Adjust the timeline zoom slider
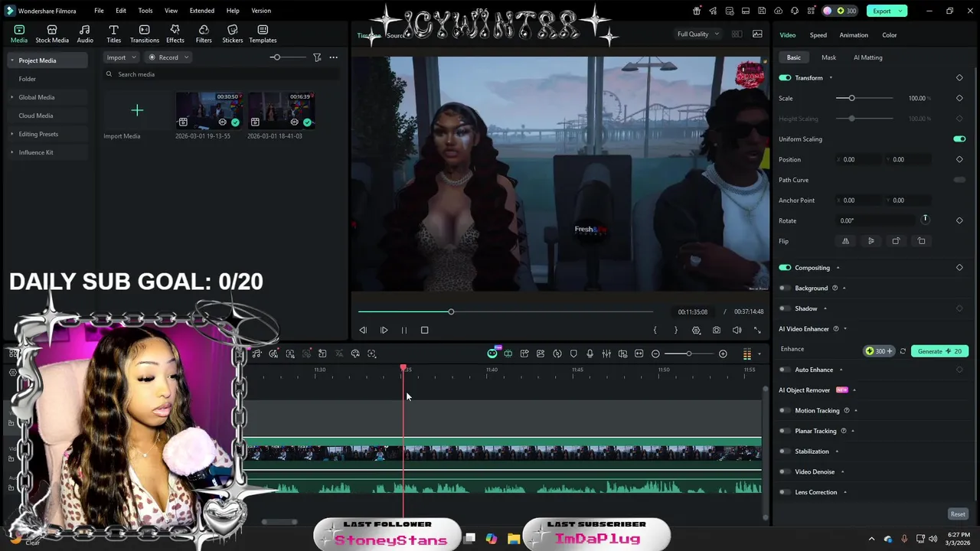This screenshot has width=980, height=551. coord(689,354)
